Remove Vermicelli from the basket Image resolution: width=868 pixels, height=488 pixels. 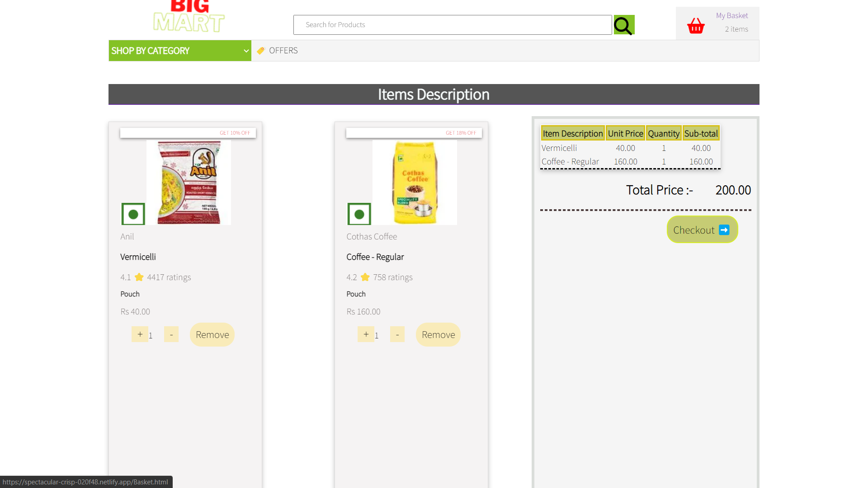pos(212,335)
